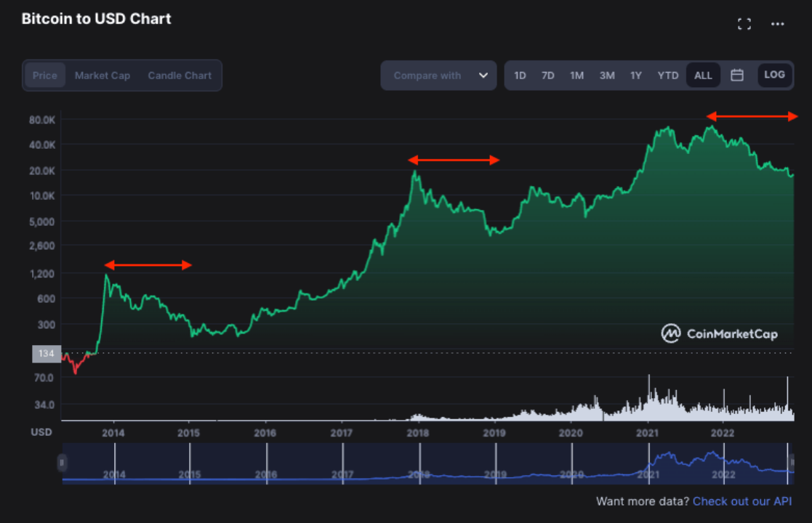Image resolution: width=812 pixels, height=523 pixels.
Task: Open the calendar date picker
Action: 736,74
